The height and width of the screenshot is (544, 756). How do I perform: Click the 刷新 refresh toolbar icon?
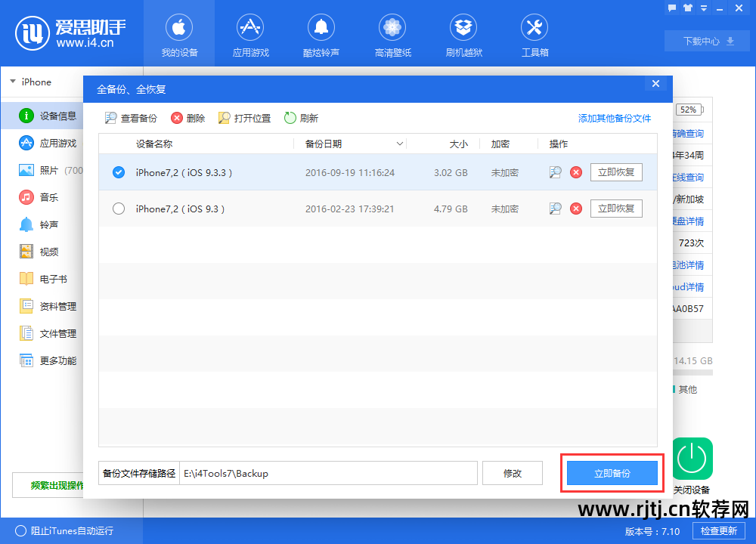pyautogui.click(x=290, y=118)
